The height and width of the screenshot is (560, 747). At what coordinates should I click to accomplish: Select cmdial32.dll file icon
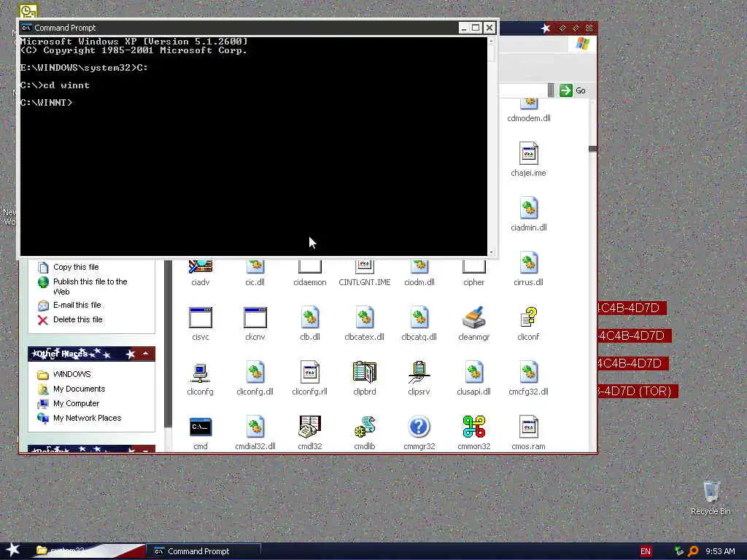click(x=255, y=427)
